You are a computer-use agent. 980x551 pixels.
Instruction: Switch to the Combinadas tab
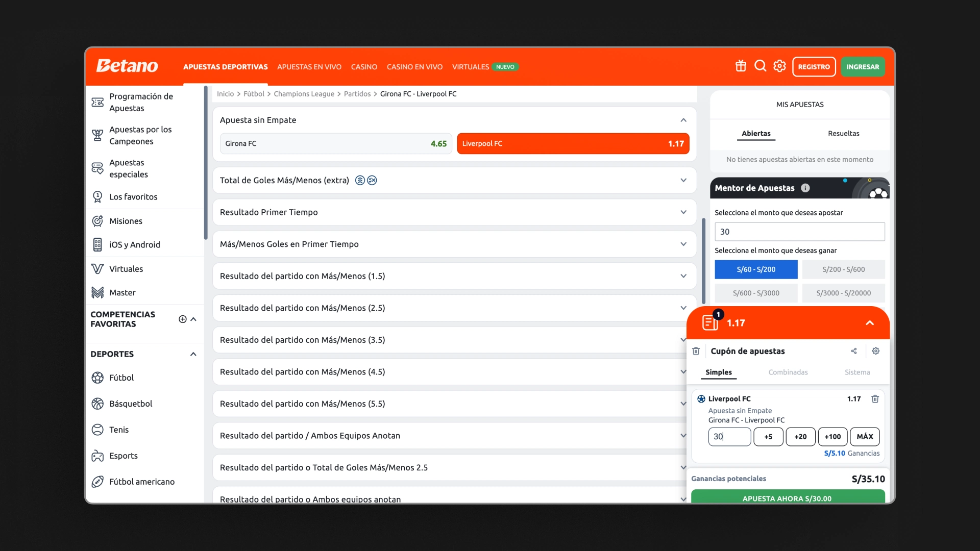click(x=788, y=372)
